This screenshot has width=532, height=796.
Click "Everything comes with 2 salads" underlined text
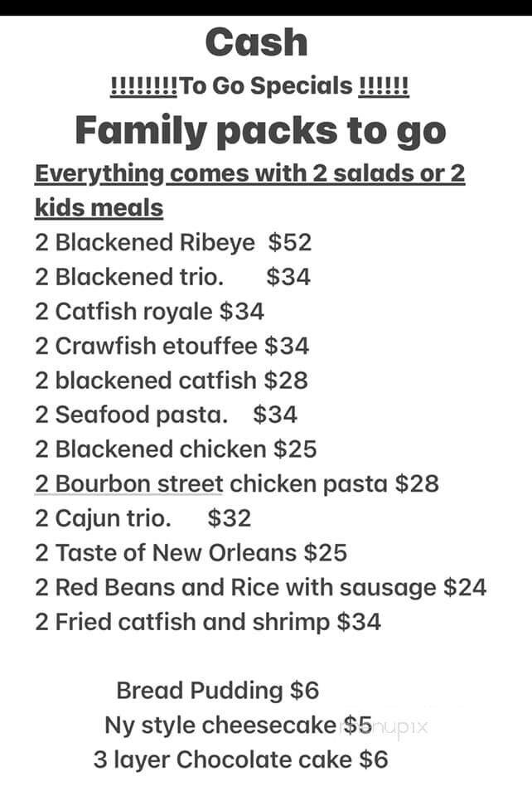249,174
